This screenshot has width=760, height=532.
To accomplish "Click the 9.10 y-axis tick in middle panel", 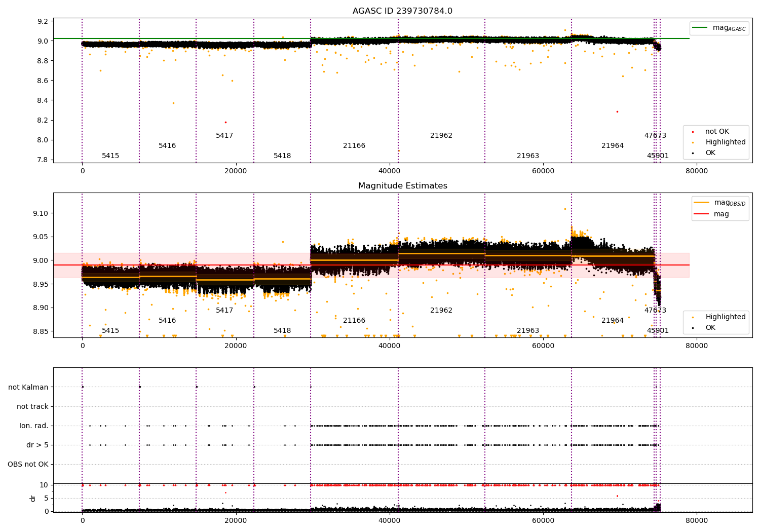I will click(x=41, y=213).
